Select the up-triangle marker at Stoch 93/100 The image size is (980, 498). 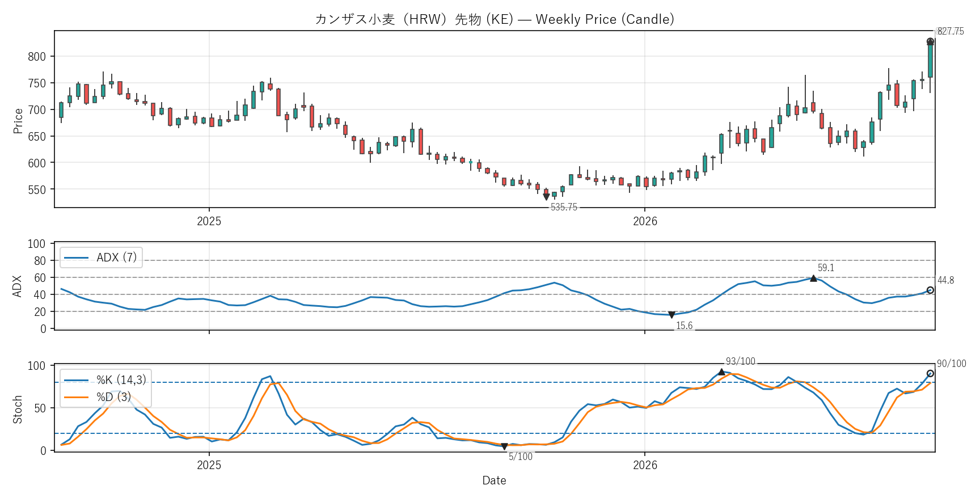point(721,372)
